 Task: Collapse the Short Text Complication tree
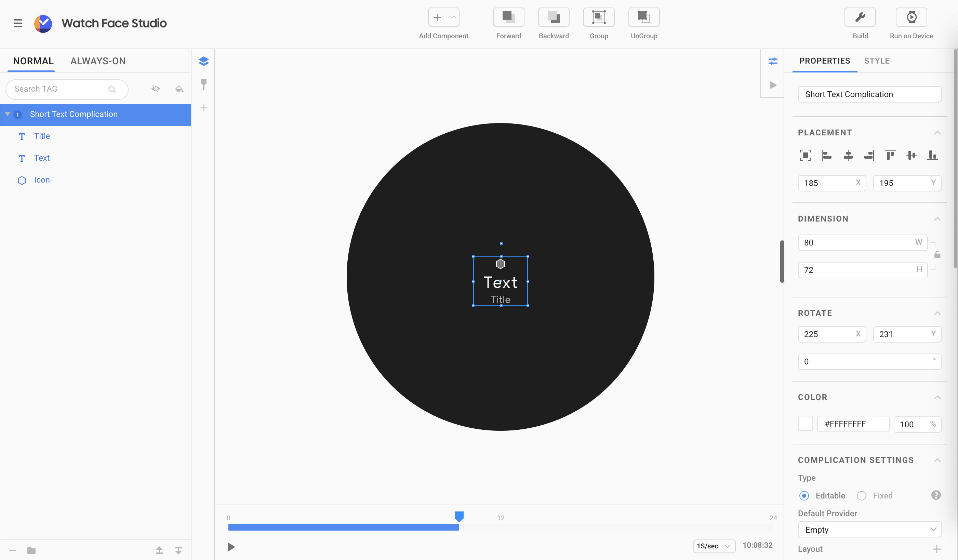pos(7,114)
